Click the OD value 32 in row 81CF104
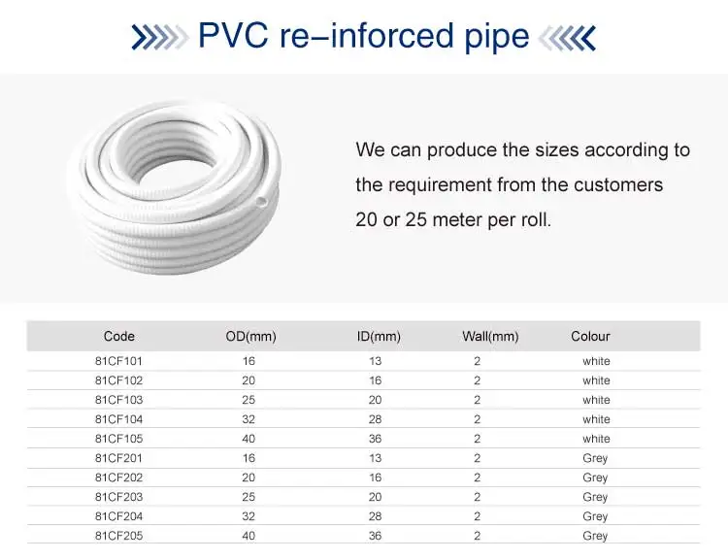Image resolution: width=728 pixels, height=560 pixels. [x=248, y=419]
